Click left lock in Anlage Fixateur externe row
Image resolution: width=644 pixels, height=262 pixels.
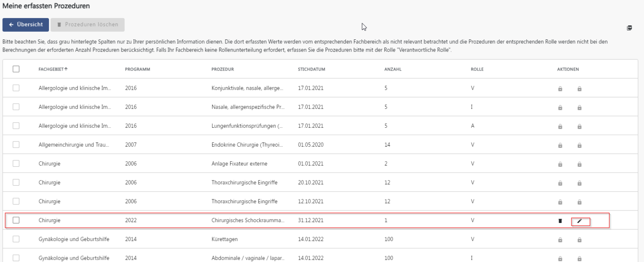[560, 164]
